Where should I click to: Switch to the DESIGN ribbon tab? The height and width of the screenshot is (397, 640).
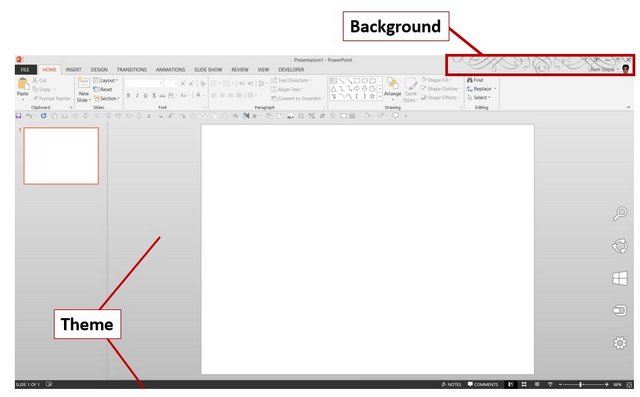tap(99, 70)
